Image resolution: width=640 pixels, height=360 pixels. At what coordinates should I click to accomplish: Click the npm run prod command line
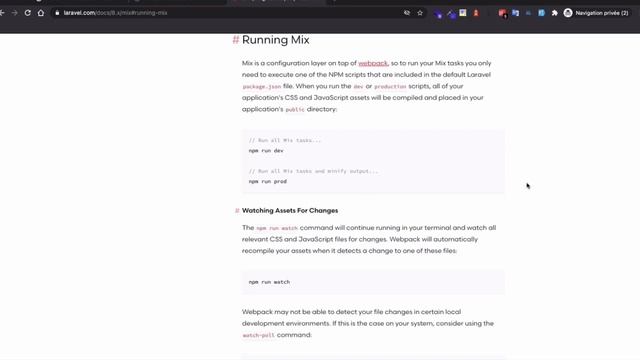267,181
